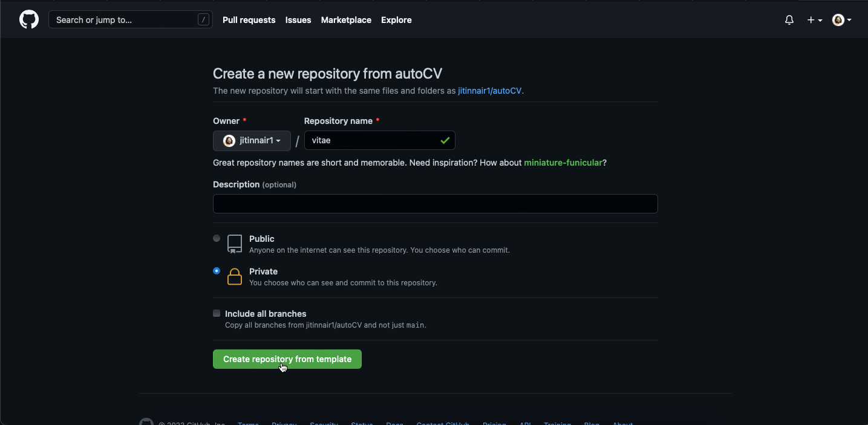Click Create repository from template

tap(287, 359)
